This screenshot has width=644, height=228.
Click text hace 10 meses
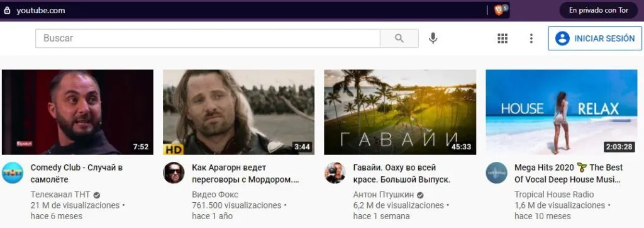(x=543, y=216)
